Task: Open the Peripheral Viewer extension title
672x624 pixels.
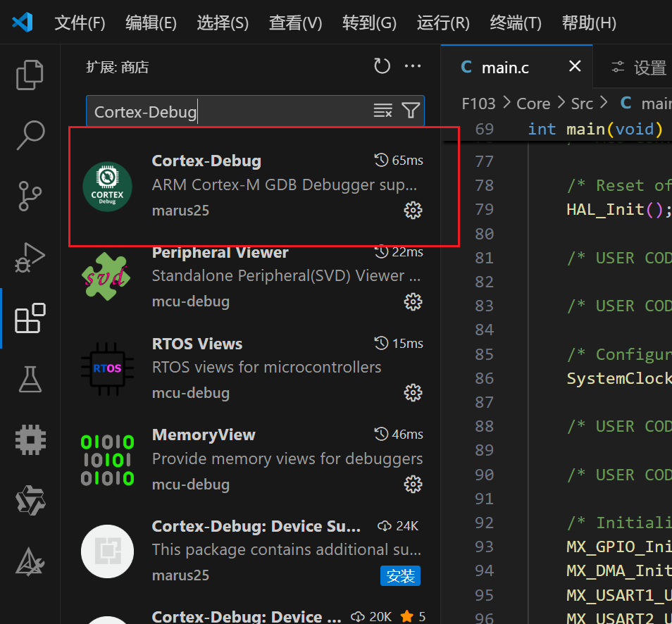Action: [x=220, y=252]
